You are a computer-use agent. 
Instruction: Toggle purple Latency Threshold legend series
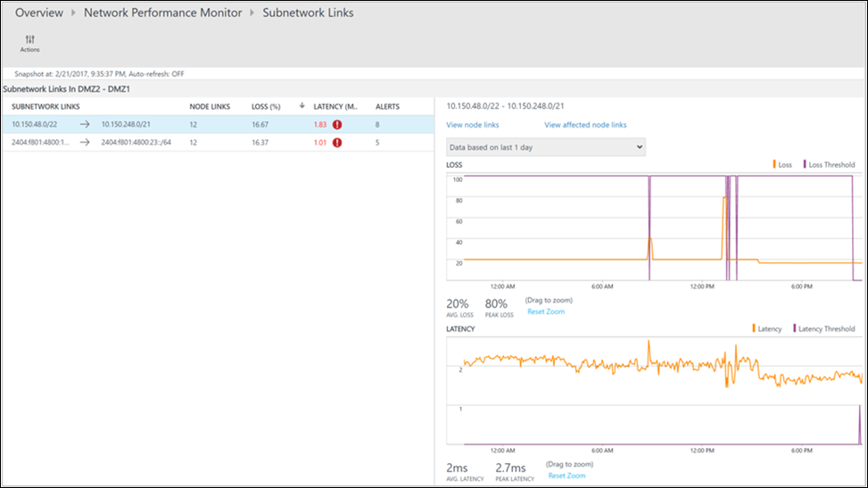823,329
